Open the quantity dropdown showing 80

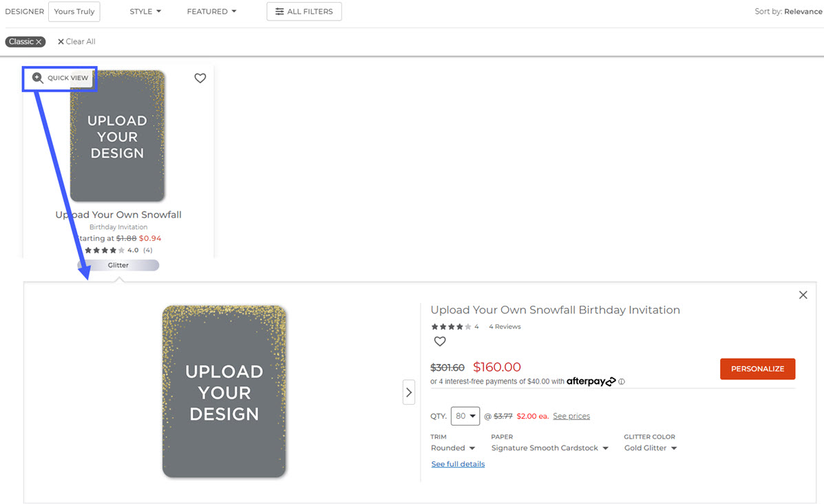465,416
